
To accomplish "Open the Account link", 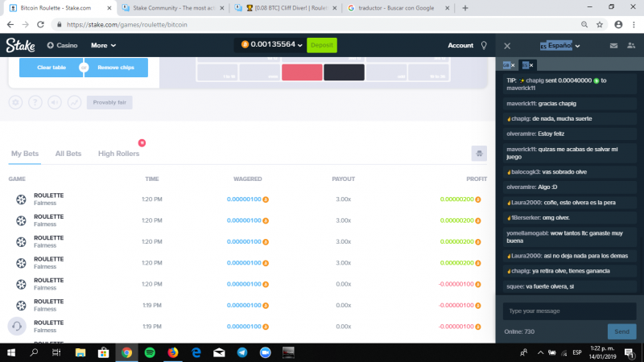I will (460, 46).
